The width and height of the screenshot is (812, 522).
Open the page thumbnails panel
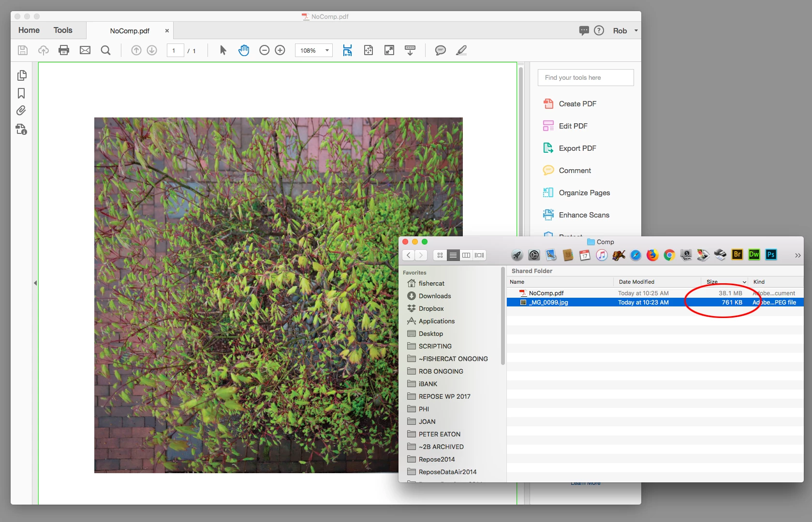point(22,75)
